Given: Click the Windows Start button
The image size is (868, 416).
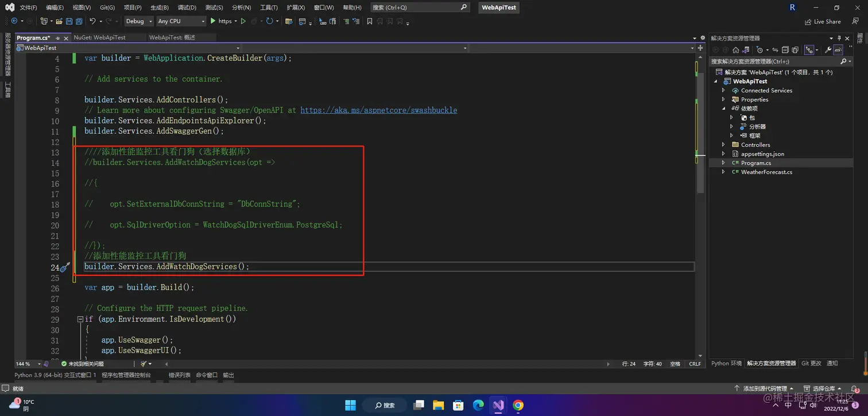Looking at the screenshot, I should 350,405.
